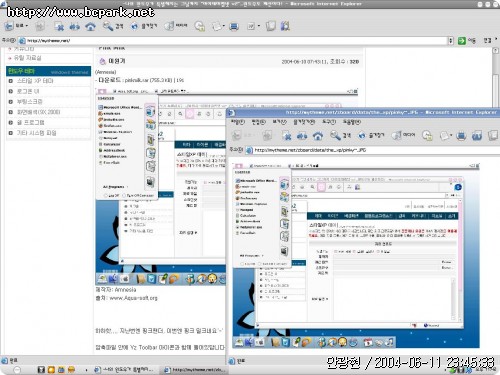Open address bar dropdown in background browser
Screen dimensions: 500x375
[451, 41]
